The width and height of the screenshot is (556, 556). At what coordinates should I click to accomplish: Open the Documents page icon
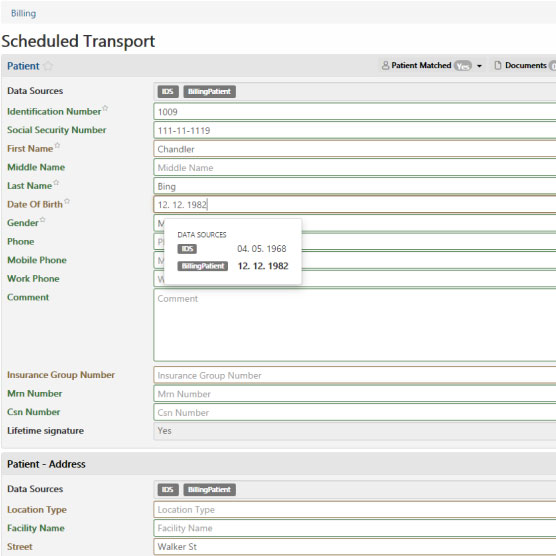(498, 66)
